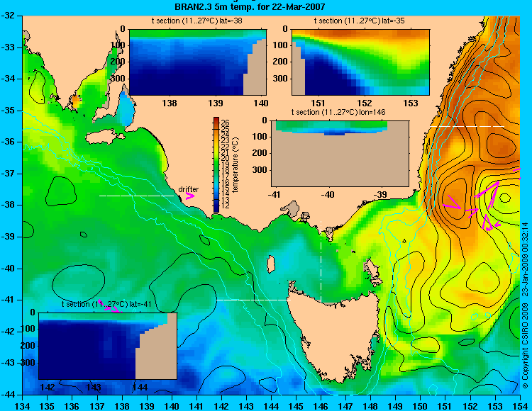
Task: Click the 't section (11..27°C) lat=-38' heading
Action: click(196, 21)
